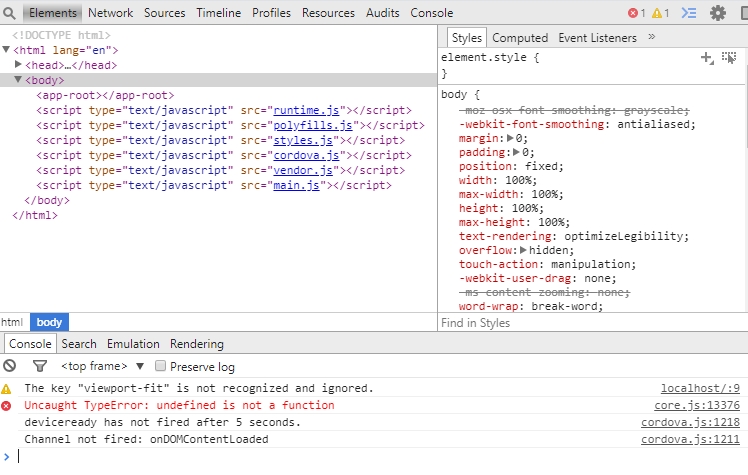Open the main.js script link
Image resolution: width=748 pixels, height=475 pixels.
[296, 185]
